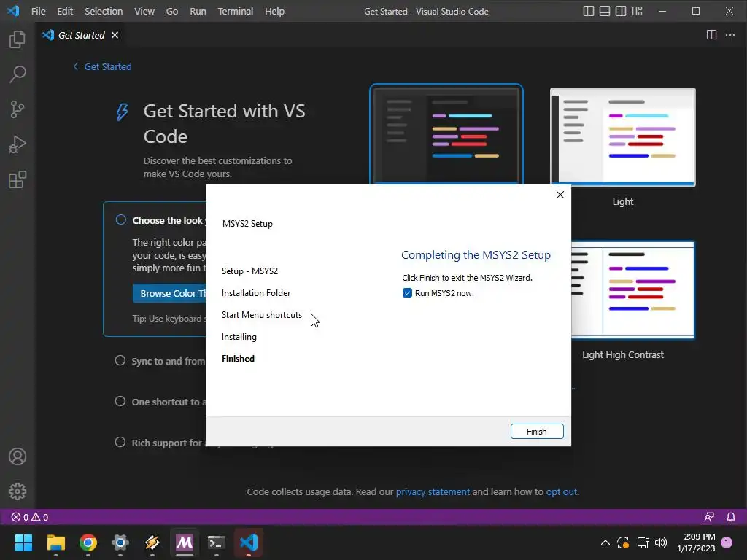
Task: Open the Windows Start menu
Action: point(23,542)
